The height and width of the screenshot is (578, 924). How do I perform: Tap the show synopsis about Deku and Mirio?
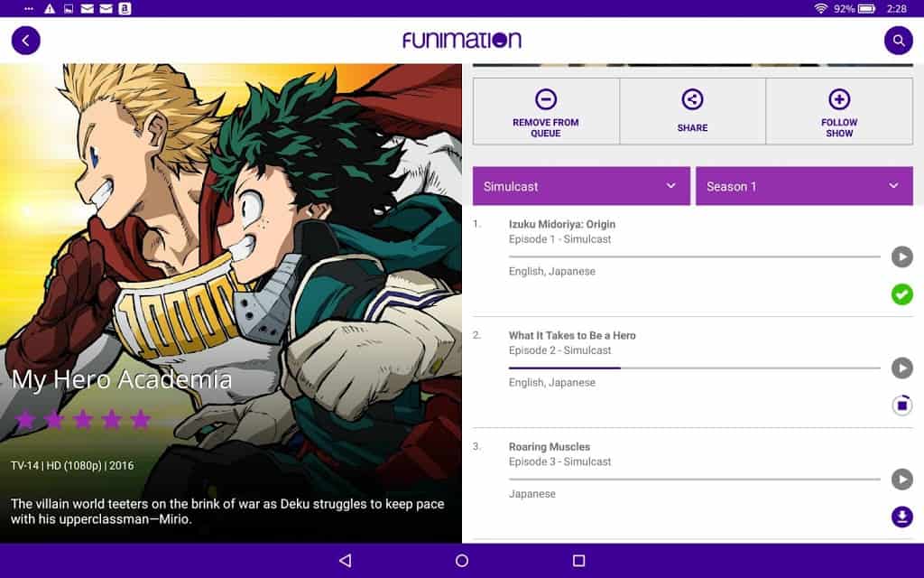click(x=227, y=511)
